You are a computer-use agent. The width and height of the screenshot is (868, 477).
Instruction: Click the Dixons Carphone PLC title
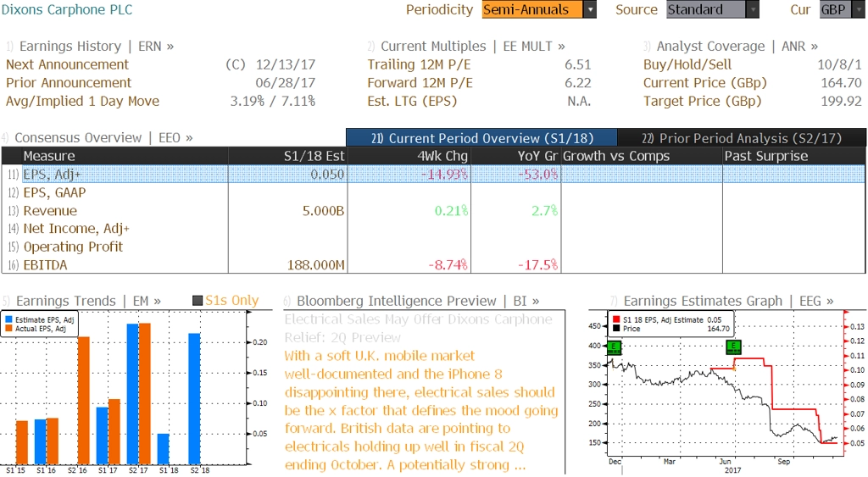tap(67, 10)
